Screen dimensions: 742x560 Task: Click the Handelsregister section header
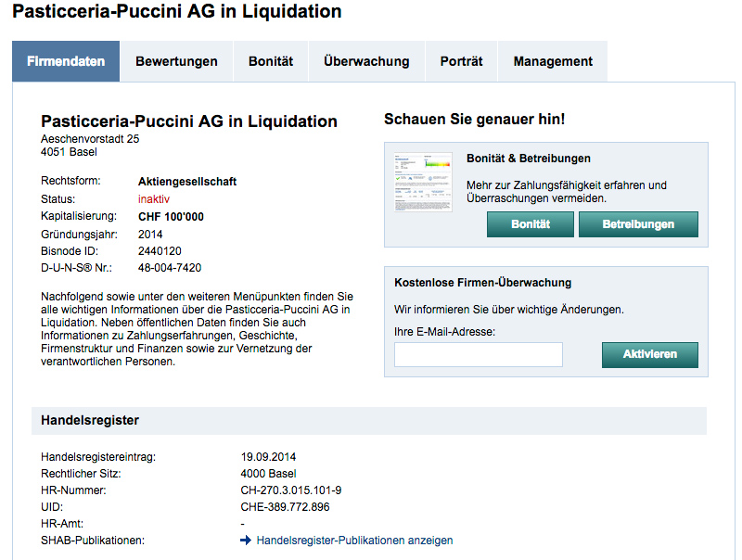click(90, 420)
